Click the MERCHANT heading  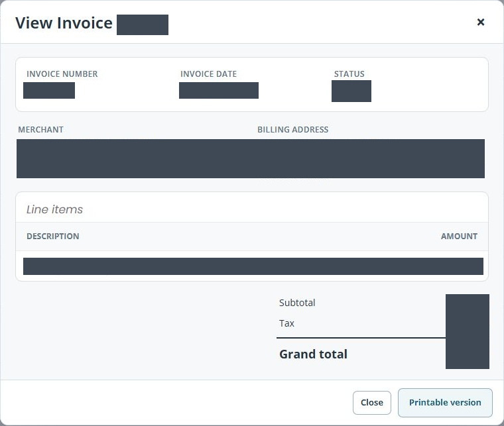pyautogui.click(x=41, y=129)
